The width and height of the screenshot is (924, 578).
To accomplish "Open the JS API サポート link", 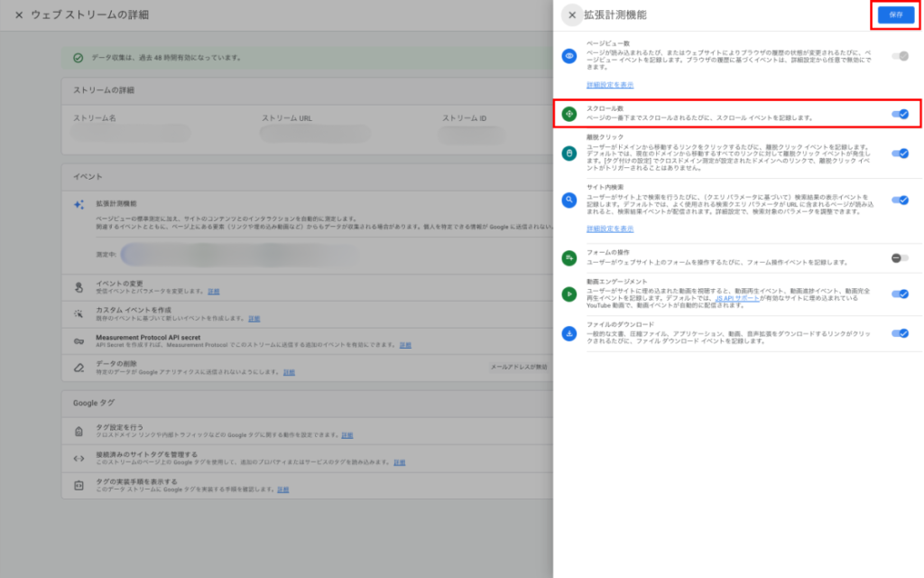I will click(x=737, y=298).
